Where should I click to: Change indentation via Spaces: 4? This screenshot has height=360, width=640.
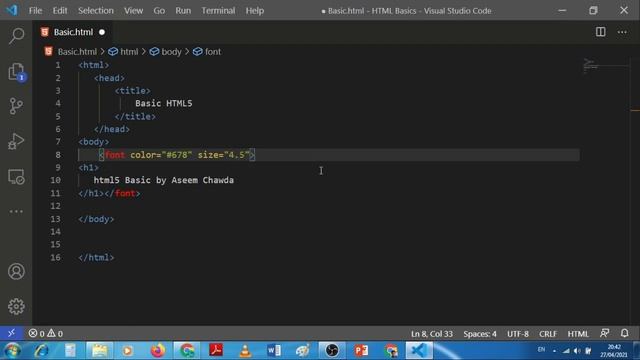(x=480, y=333)
